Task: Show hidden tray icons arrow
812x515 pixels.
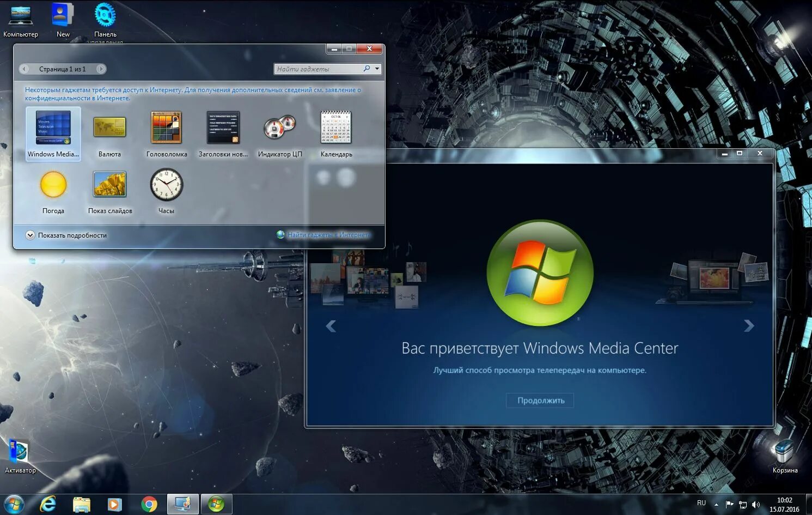Action: point(716,505)
